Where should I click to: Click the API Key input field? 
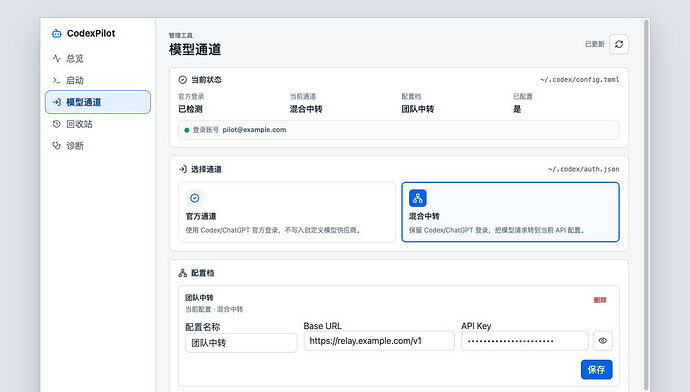(x=525, y=341)
